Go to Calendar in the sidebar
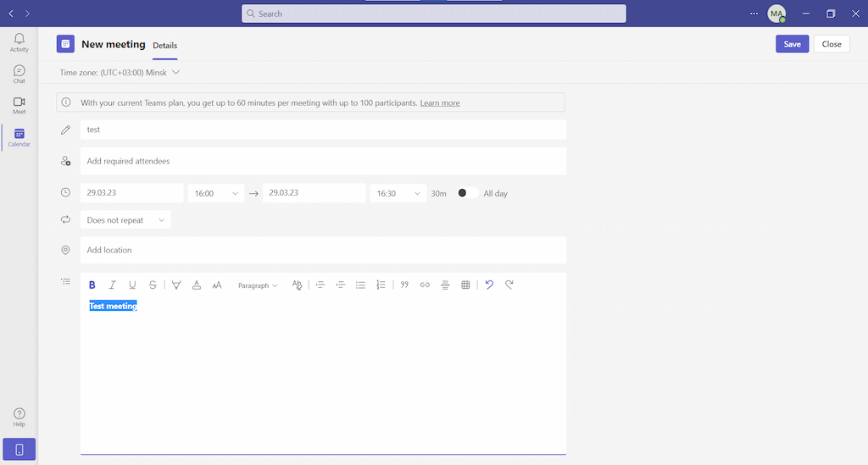 pos(19,137)
